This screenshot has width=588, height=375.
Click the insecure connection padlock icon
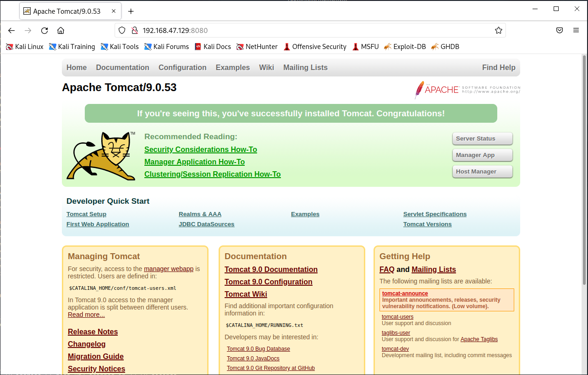pos(134,30)
